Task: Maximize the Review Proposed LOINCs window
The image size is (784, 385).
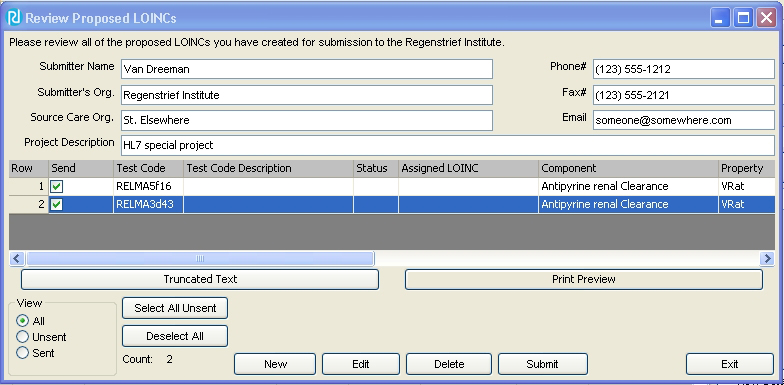Action: pyautogui.click(x=744, y=18)
